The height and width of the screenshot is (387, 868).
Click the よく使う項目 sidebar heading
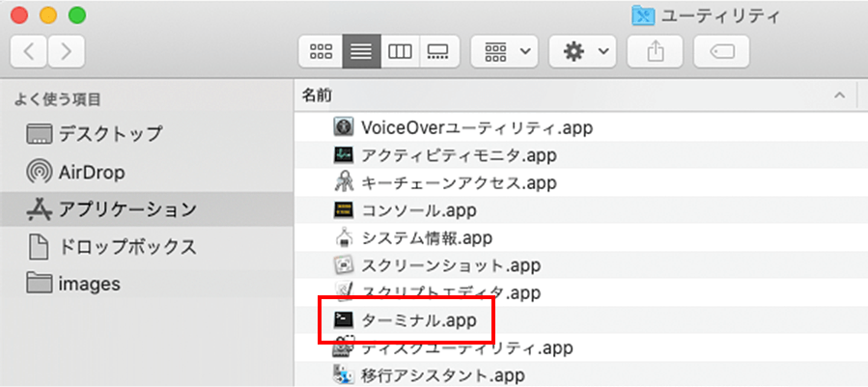(57, 99)
